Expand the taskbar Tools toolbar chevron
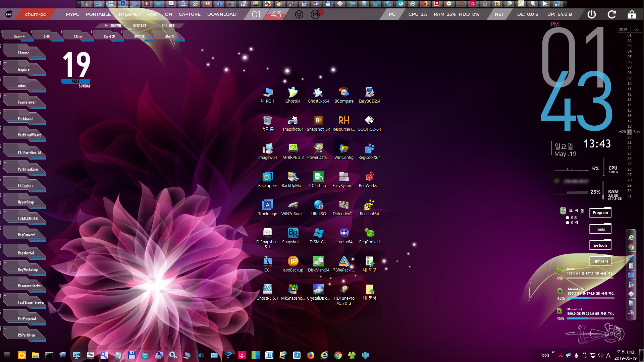Screen dimensions: 644x362 553,352
